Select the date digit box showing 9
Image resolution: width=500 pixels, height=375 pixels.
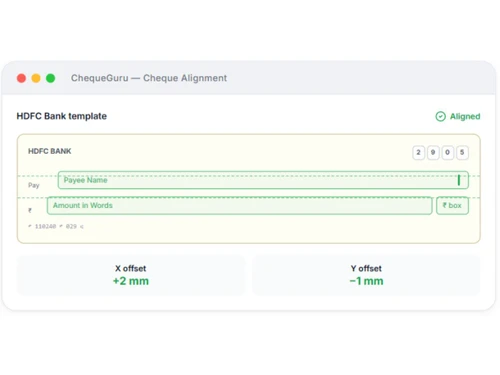(433, 153)
